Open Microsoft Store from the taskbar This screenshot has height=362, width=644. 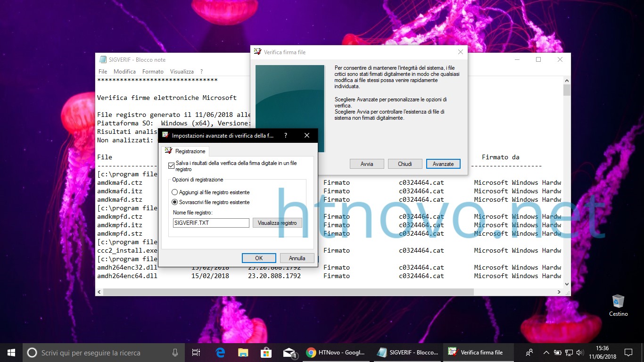point(266,352)
